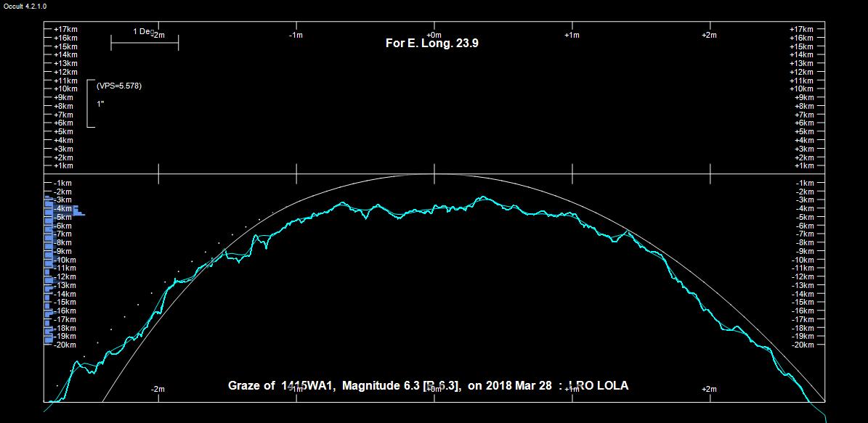The width and height of the screenshot is (868, 423).
Task: Click the +2m label on bottom axis
Action: pos(710,390)
